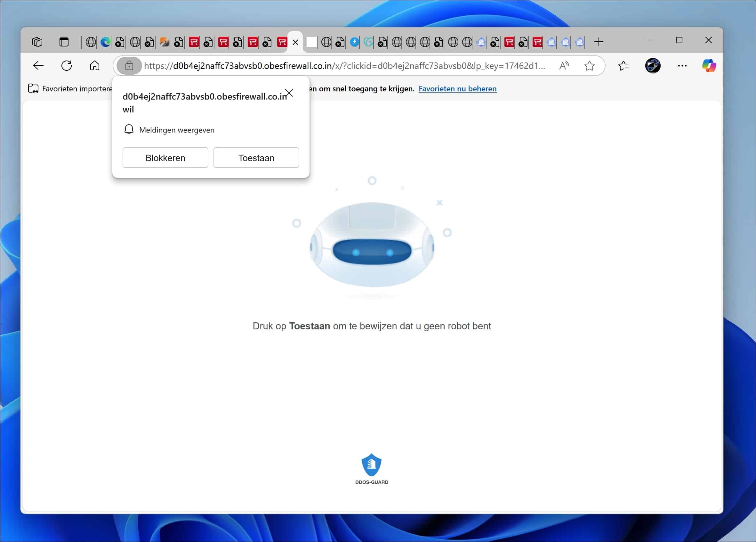
Task: Go to the home page icon
Action: [94, 65]
